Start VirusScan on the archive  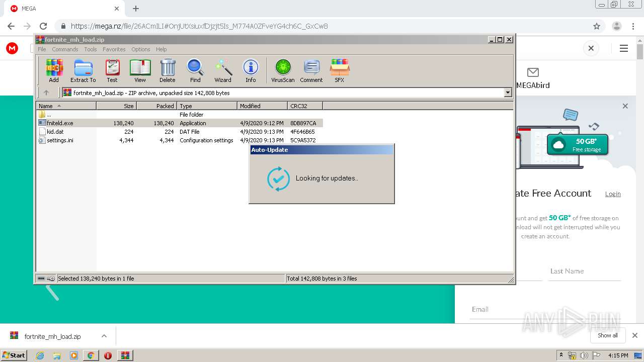(x=283, y=70)
